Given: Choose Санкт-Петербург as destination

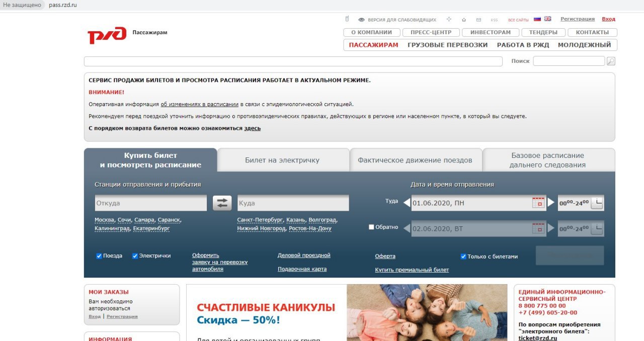Looking at the screenshot, I should (x=260, y=220).
